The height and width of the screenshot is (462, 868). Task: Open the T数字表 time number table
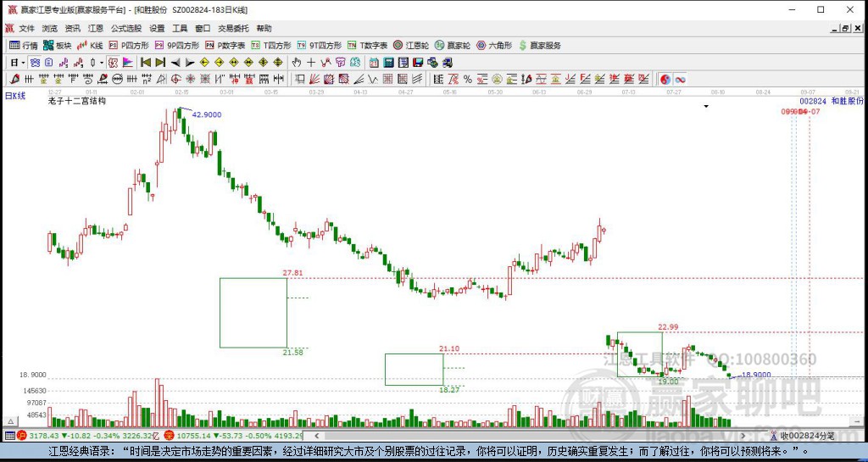click(x=368, y=46)
